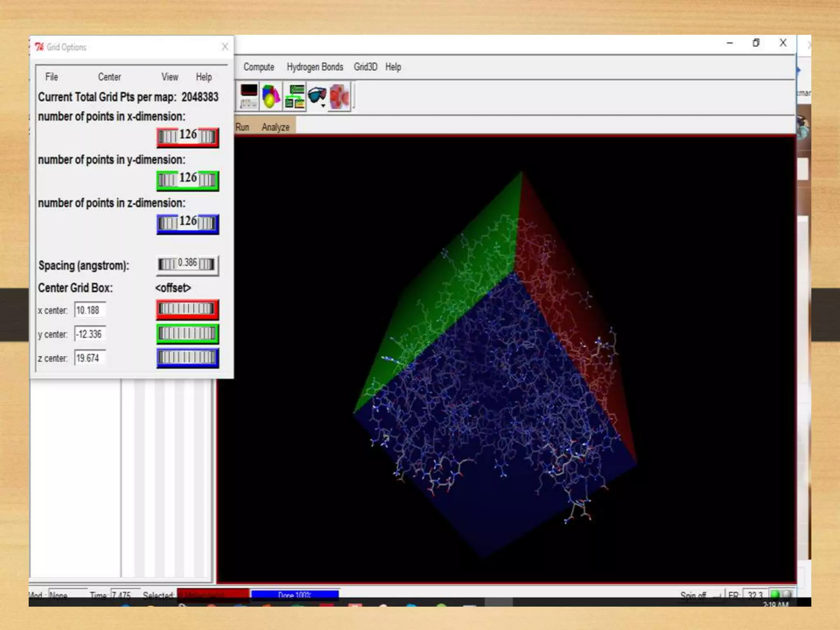Click the red molecular surface toolbar icon

click(340, 97)
